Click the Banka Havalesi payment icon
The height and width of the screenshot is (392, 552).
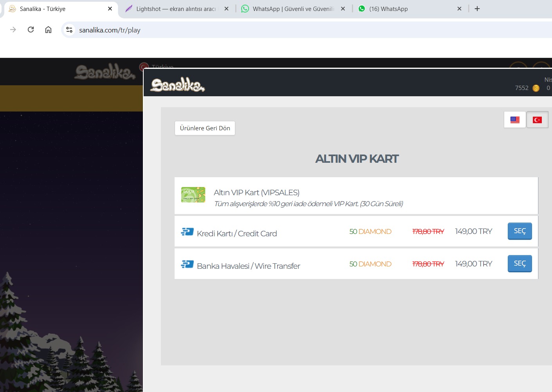(x=187, y=264)
